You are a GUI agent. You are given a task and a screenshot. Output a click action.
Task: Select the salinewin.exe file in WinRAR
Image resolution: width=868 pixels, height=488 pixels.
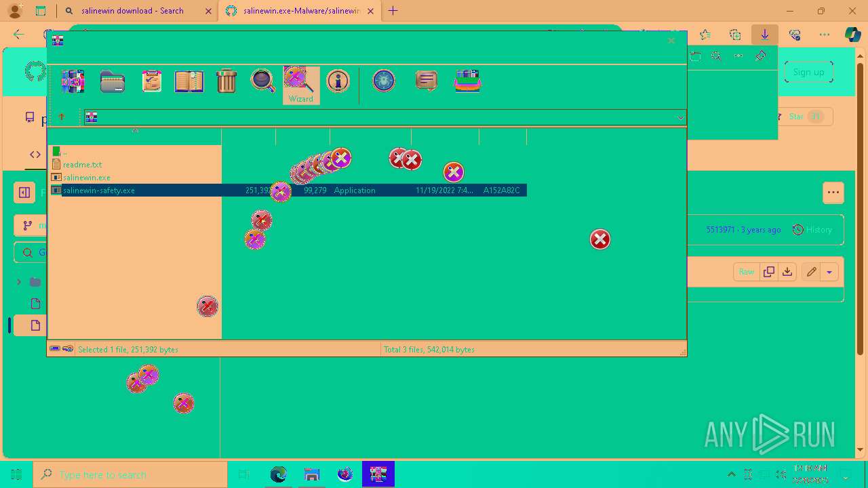pyautogui.click(x=86, y=178)
